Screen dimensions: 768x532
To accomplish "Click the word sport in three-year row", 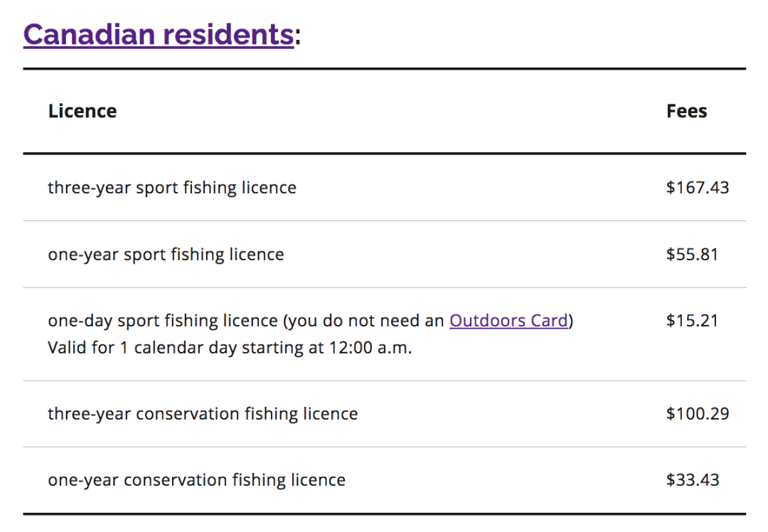I will tap(157, 189).
